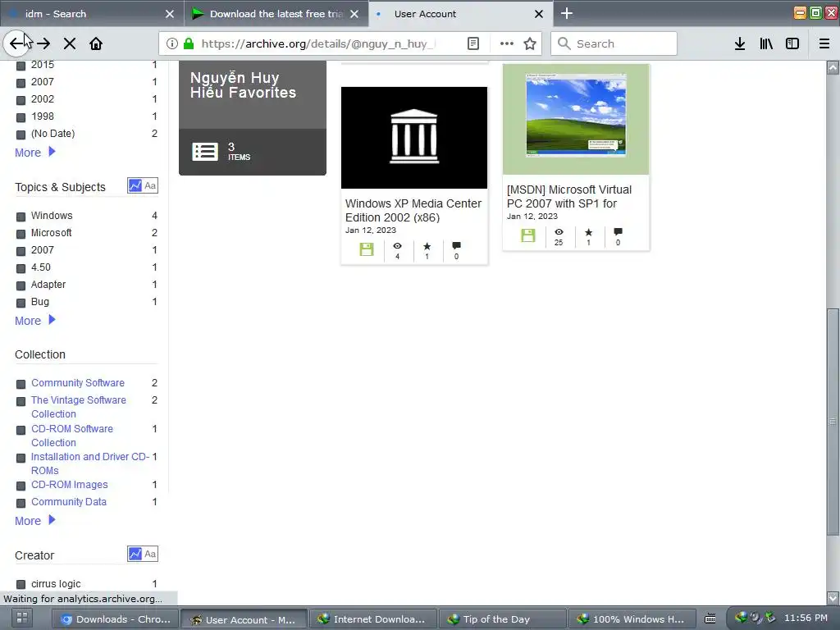
Task: Click comments icon on Windows XP Media Center card
Action: [x=456, y=246]
